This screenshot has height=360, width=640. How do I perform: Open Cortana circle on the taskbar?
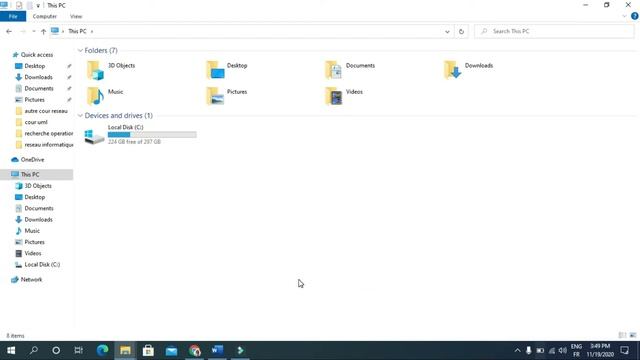coord(56,350)
